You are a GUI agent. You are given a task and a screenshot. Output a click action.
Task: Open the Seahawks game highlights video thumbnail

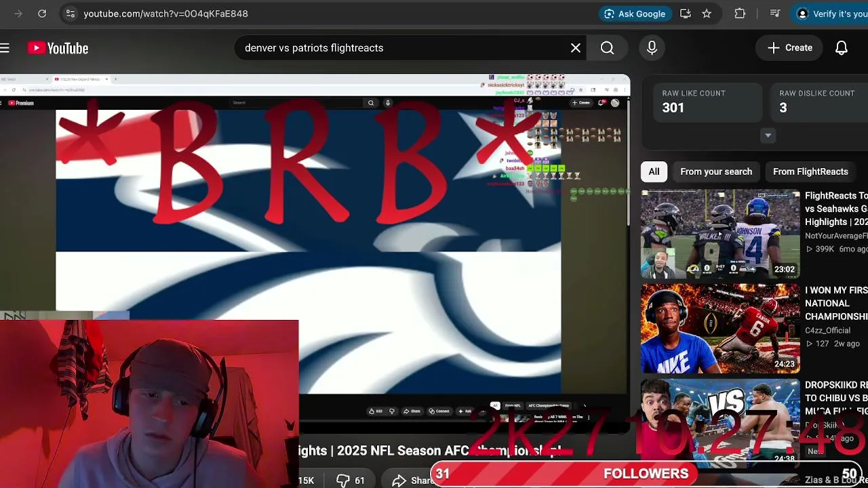coord(720,234)
